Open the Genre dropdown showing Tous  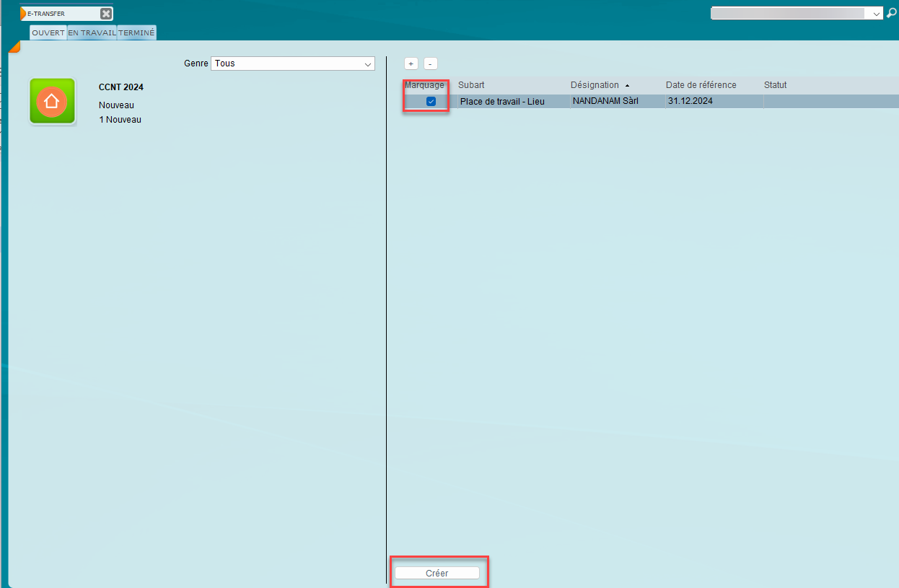[293, 63]
